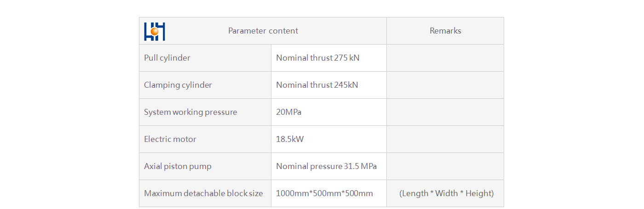Click the (Length * Width * Height) remark
Viewport: 644px width, 209px height.
coord(446,193)
